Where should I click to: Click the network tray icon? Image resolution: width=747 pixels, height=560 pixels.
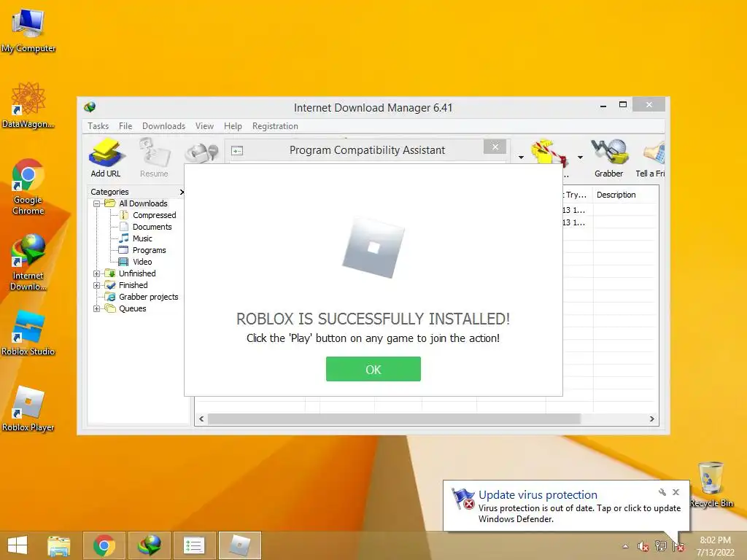(x=661, y=546)
